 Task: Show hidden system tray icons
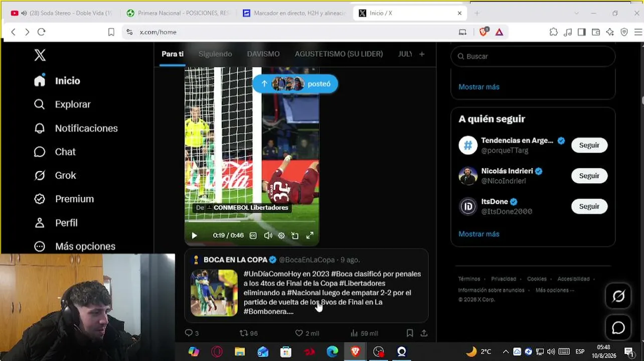506,351
